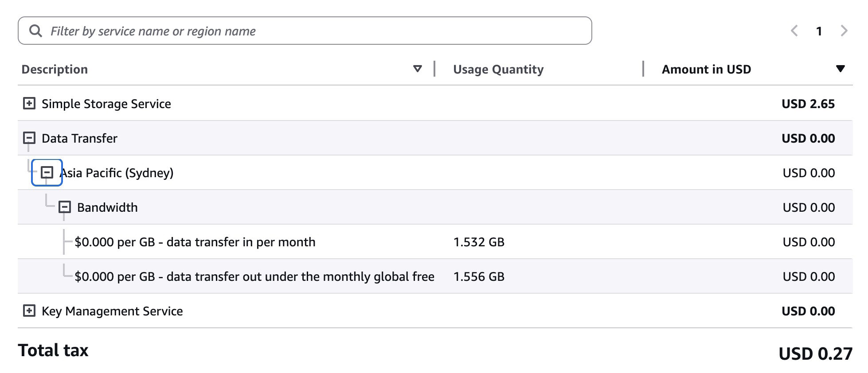Collapse Asia Pacific (Sydney) region

[47, 173]
